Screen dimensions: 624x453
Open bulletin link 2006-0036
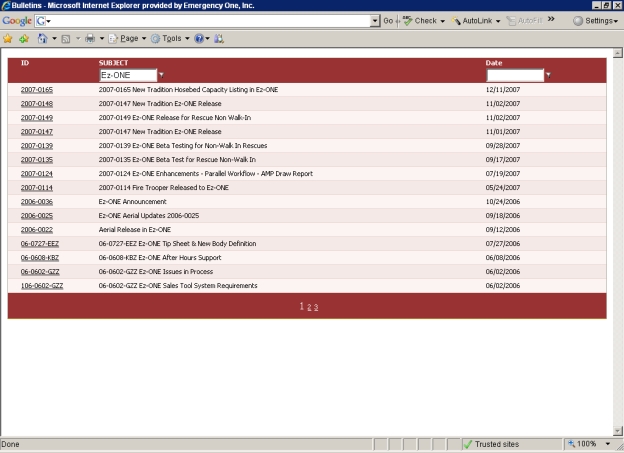pos(37,202)
